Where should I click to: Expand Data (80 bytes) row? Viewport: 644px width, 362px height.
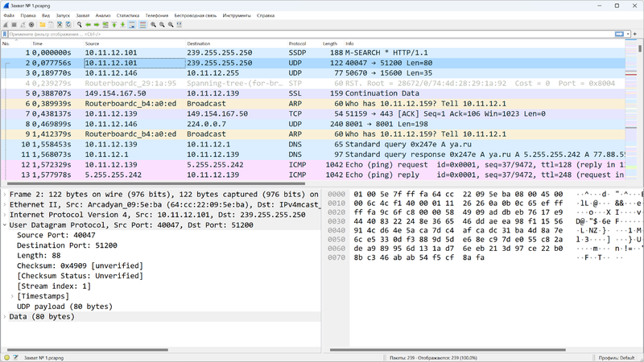pyautogui.click(x=5, y=316)
